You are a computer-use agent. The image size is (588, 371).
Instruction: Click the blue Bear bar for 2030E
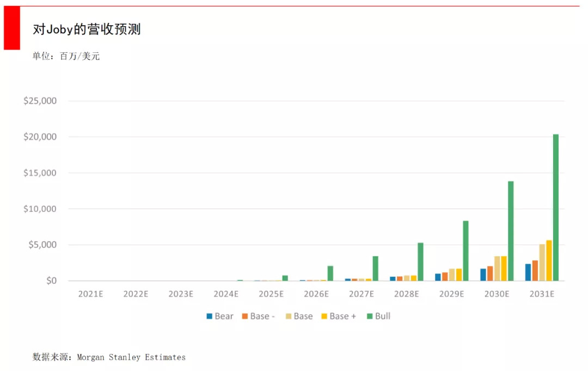483,275
